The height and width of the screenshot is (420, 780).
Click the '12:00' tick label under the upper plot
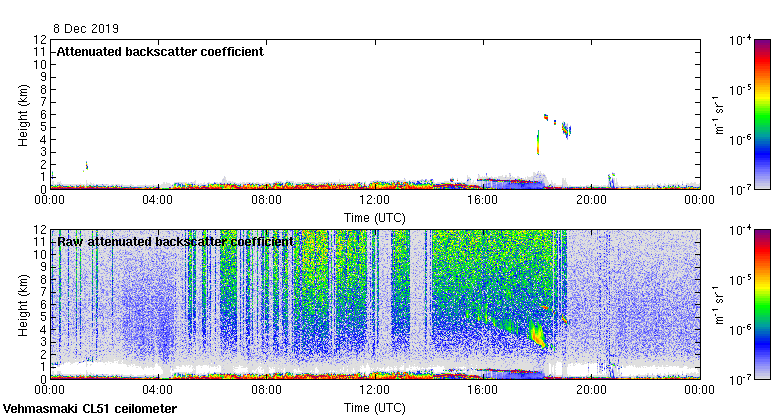pos(375,200)
